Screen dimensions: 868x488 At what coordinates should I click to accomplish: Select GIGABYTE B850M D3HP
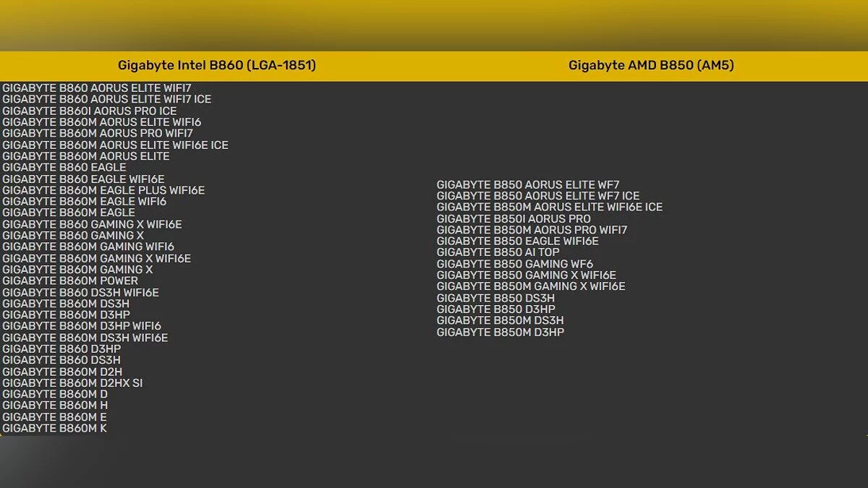[x=501, y=332]
